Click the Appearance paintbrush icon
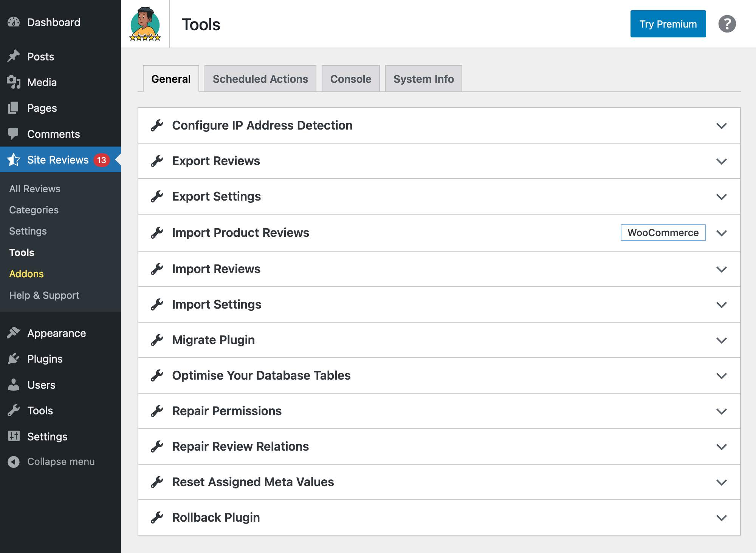Viewport: 756px width, 553px height. pos(14,333)
